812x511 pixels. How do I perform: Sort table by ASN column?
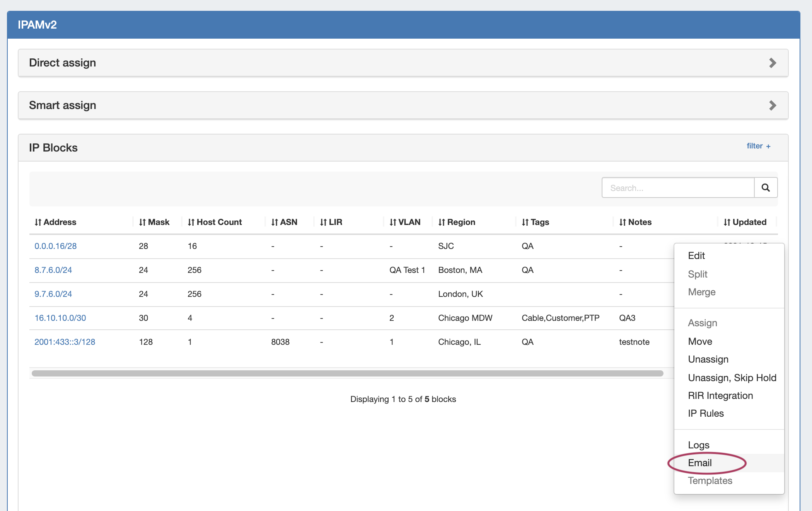(284, 222)
